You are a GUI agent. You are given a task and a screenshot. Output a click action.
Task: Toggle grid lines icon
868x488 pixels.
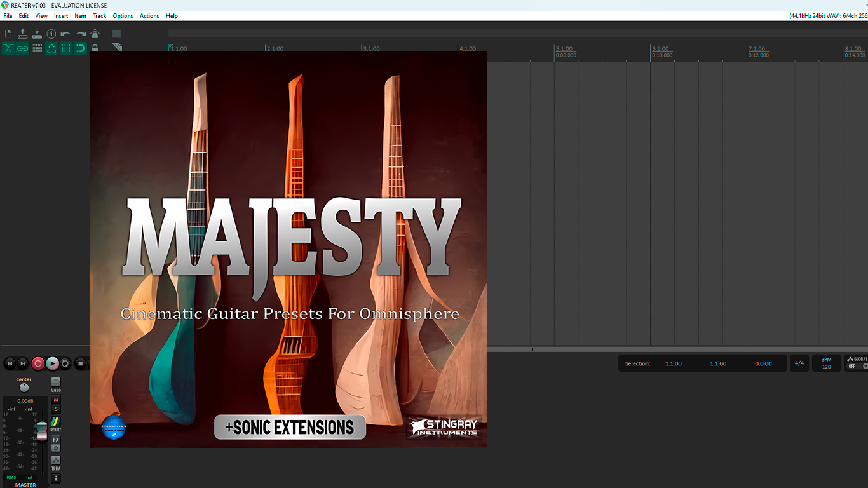tap(66, 48)
